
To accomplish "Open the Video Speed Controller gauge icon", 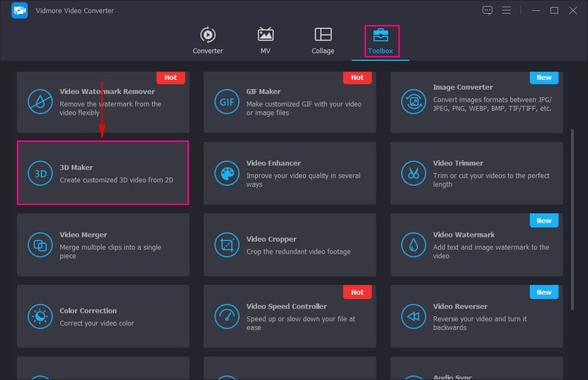I will point(226,317).
